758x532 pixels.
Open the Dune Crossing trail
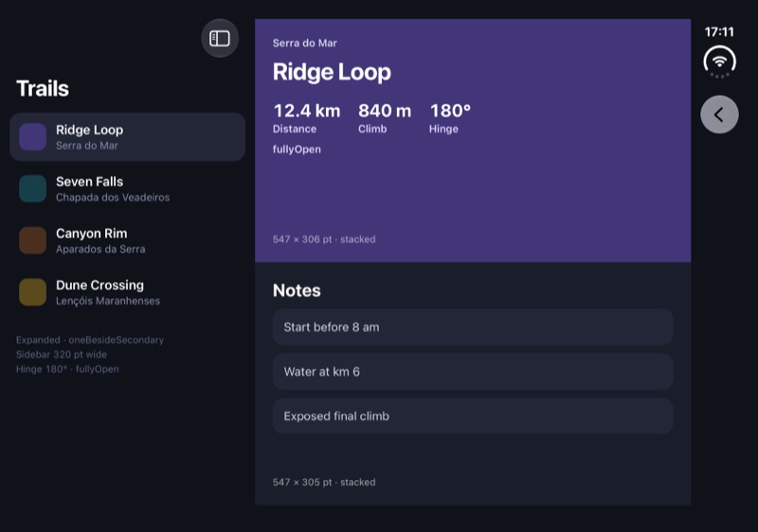(127, 293)
